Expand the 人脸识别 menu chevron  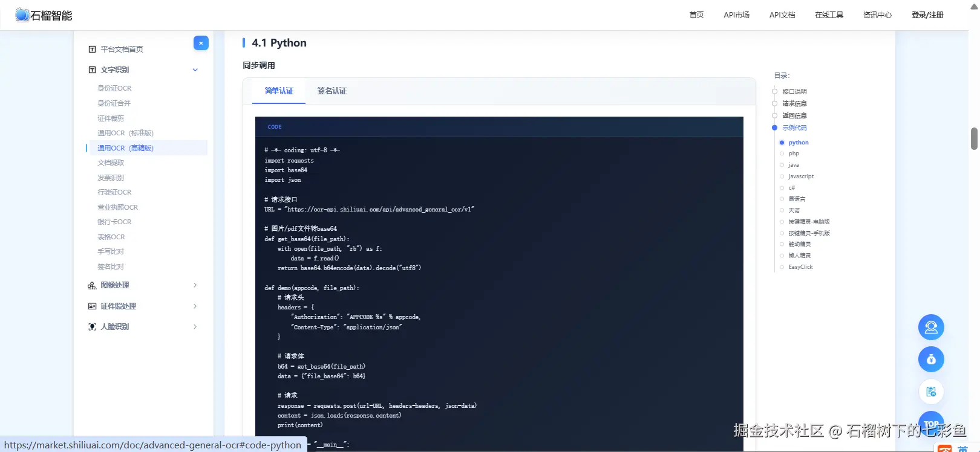(195, 327)
